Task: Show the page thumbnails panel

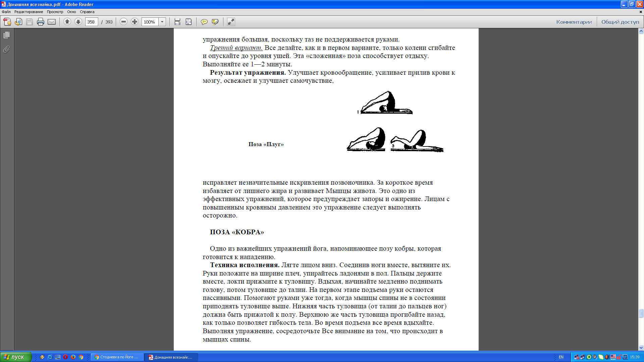Action: pos(6,35)
